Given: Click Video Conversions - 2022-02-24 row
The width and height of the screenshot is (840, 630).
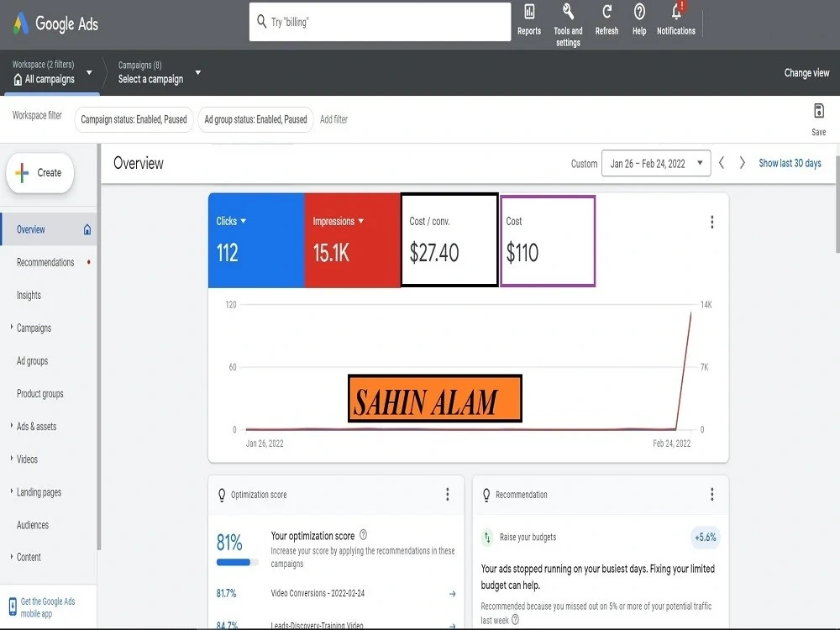Looking at the screenshot, I should pos(336,593).
